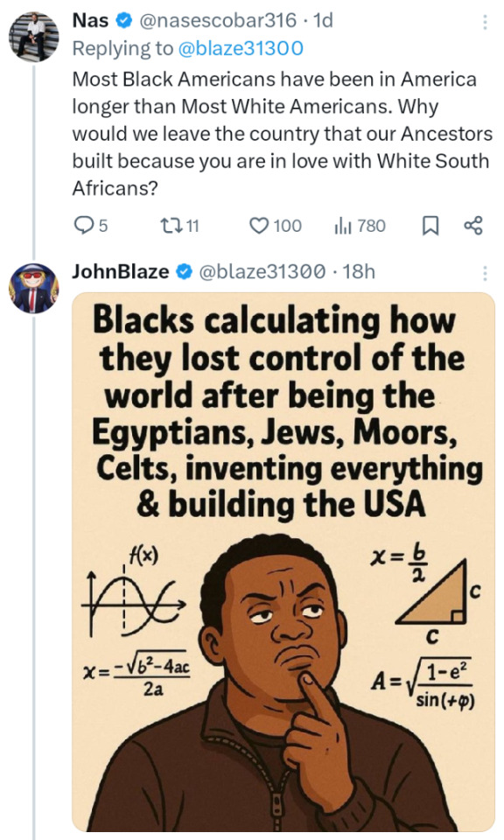Open Nas's tweet text about Black Americans
Image resolution: width=504 pixels, height=840 pixels.
pyautogui.click(x=283, y=134)
